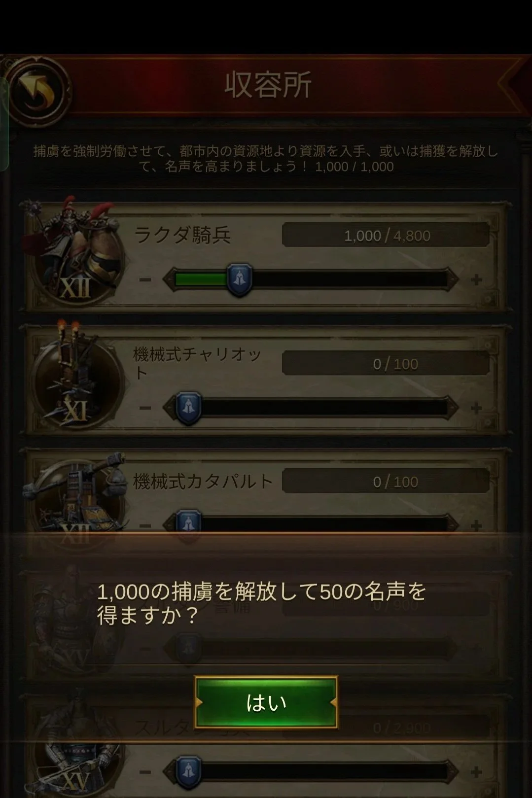Click the 収容所 header title
The height and width of the screenshot is (798, 532).
click(x=268, y=85)
